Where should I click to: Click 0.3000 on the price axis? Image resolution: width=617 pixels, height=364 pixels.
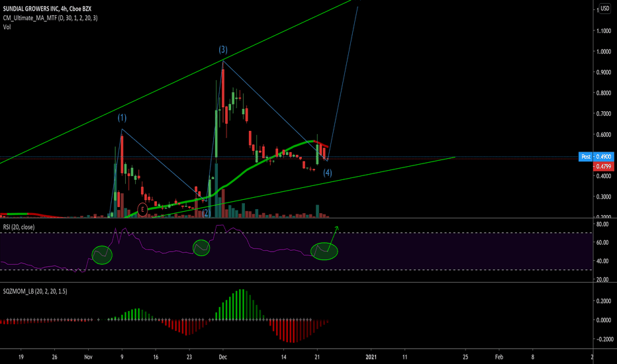click(604, 197)
